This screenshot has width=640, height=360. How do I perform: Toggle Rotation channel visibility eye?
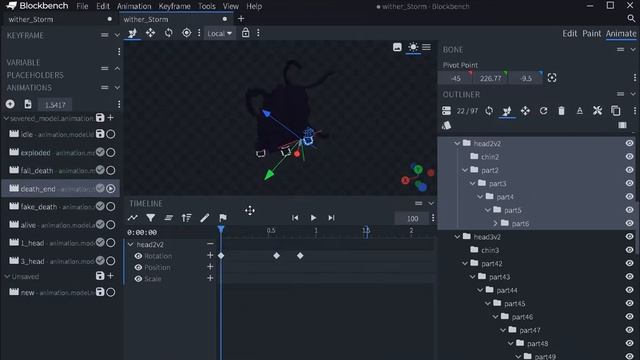138,256
